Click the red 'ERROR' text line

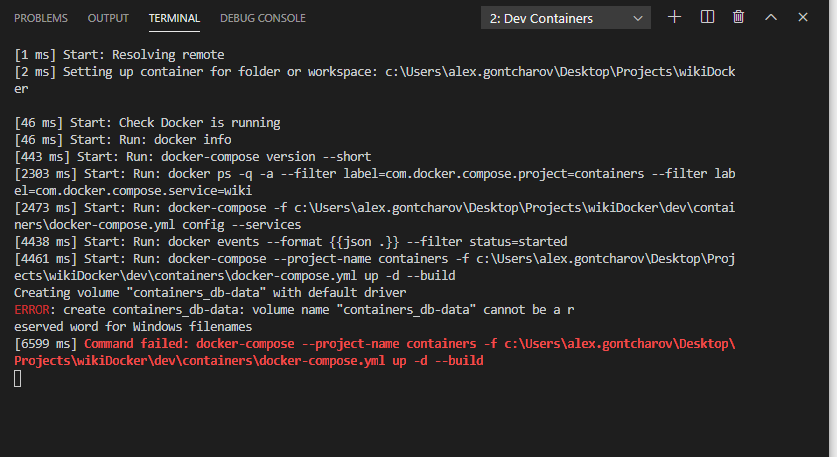tap(294, 310)
